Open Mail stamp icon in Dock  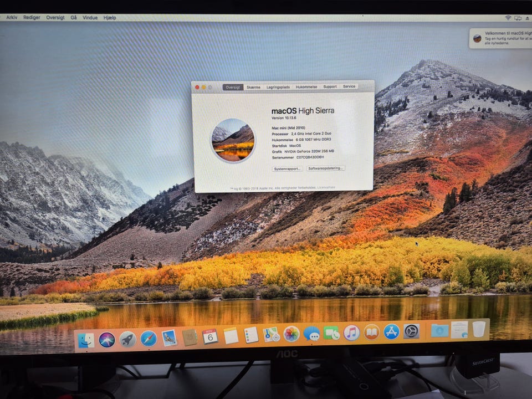170,338
